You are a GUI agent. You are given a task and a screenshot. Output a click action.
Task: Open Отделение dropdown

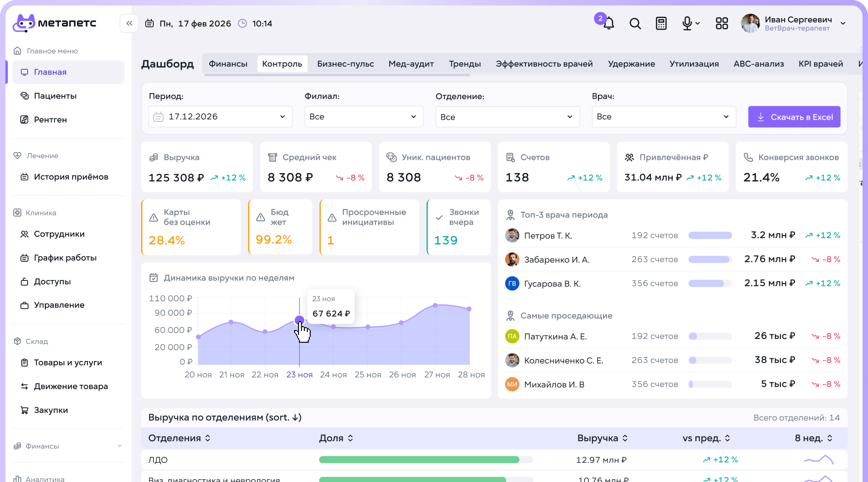[x=507, y=117]
